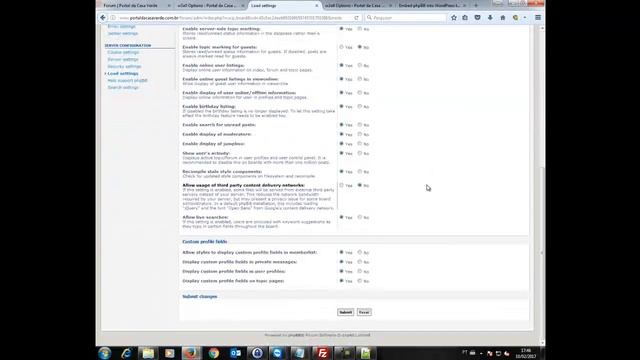This screenshot has height=360, width=640.
Task: Open the sidebar link just above Search settings
Action: [127, 80]
